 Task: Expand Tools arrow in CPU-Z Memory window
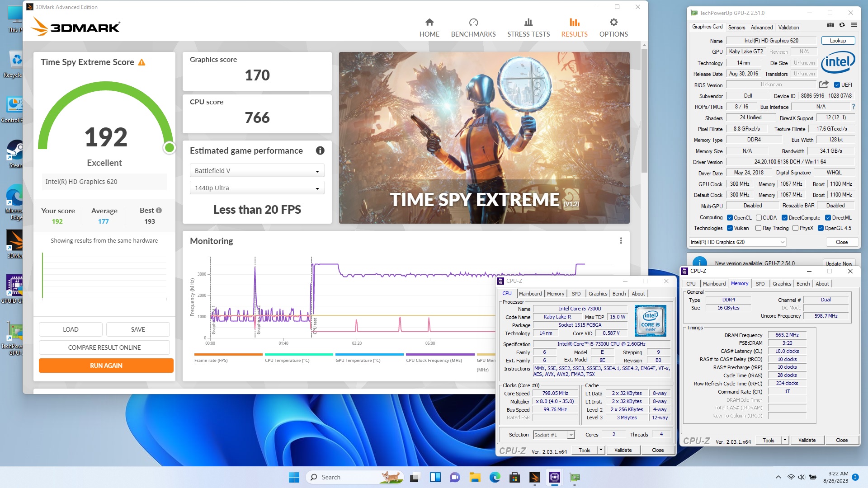(x=785, y=440)
